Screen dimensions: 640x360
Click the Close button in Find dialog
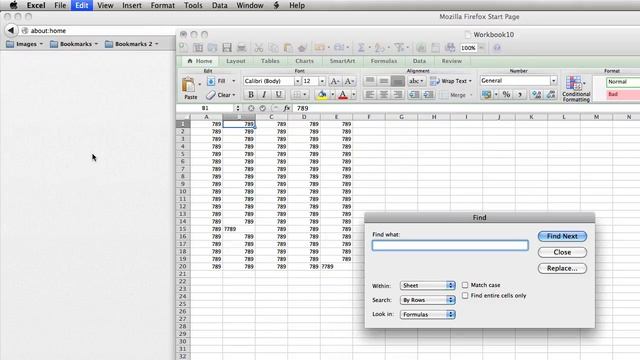coord(562,252)
